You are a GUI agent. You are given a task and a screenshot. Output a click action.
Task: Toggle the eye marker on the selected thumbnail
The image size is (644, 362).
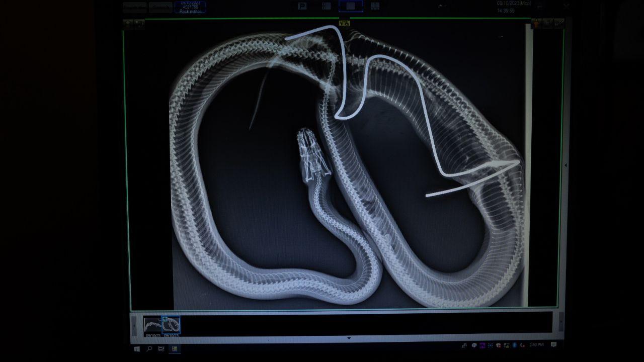[x=165, y=319]
